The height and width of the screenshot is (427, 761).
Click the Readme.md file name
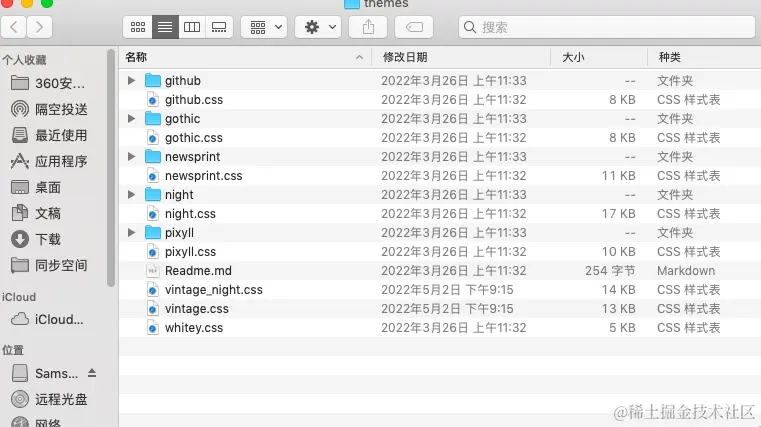point(198,271)
